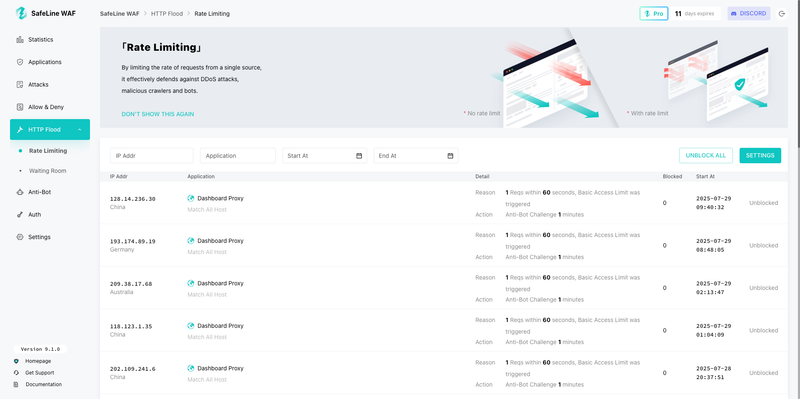Focus the IP Addr filter field
The width and height of the screenshot is (800, 399).
coord(152,156)
